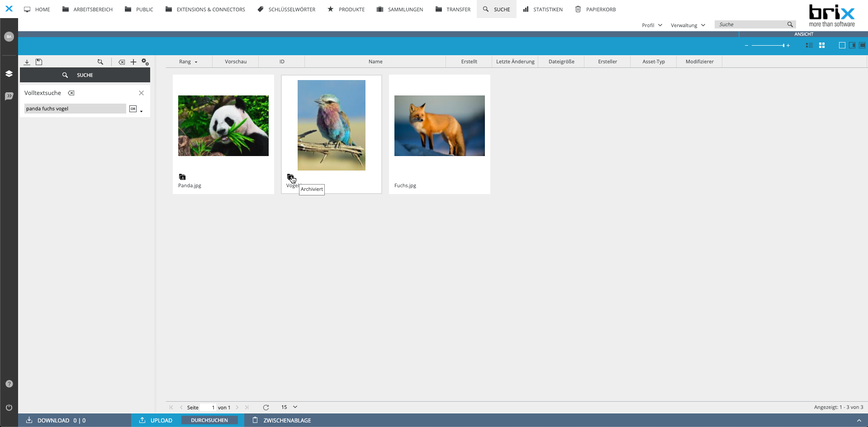Select the Fuchs.jpg thumbnail

coord(440,126)
